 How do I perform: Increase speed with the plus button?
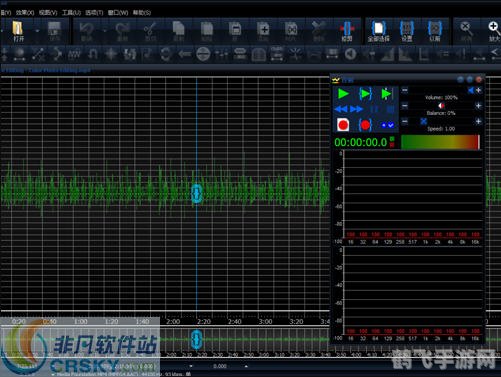pyautogui.click(x=478, y=122)
